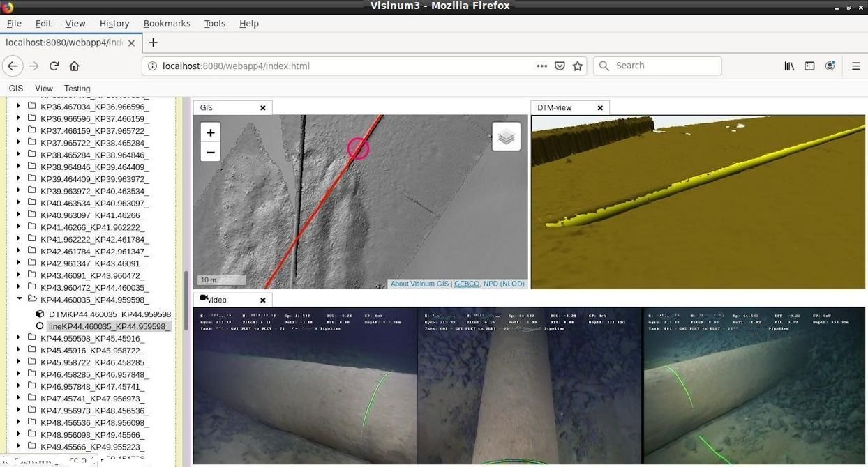Follow the GEBCO attribution link
The height and width of the screenshot is (467, 868).
(x=466, y=284)
